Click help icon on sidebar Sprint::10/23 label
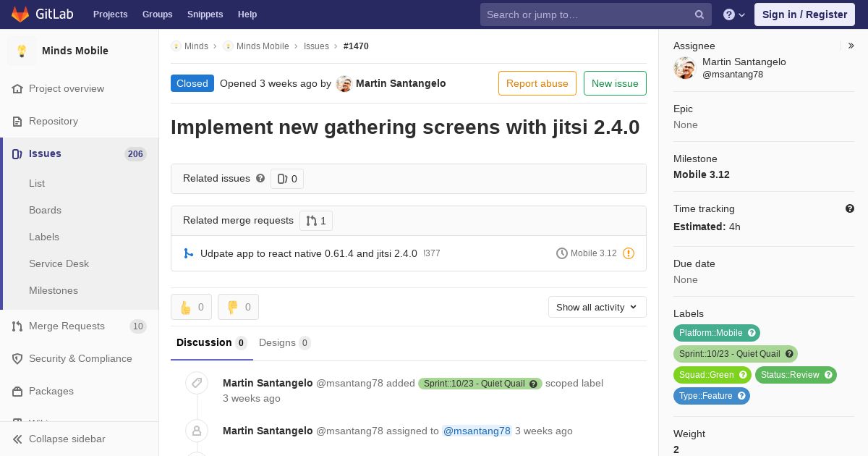This screenshot has height=456, width=868. point(789,354)
